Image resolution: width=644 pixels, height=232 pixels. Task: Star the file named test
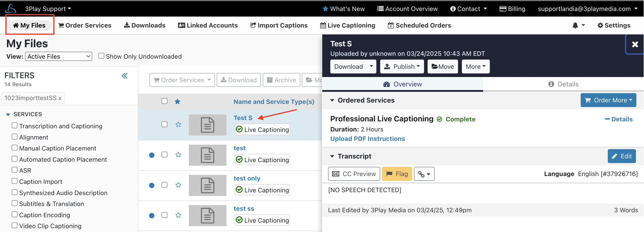click(178, 155)
